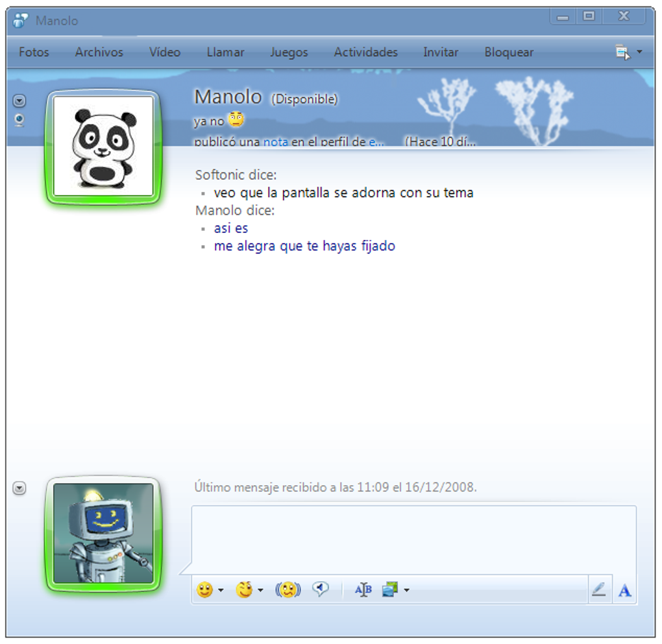Start a Vídeo call
This screenshot has width=662, height=644.
click(165, 53)
